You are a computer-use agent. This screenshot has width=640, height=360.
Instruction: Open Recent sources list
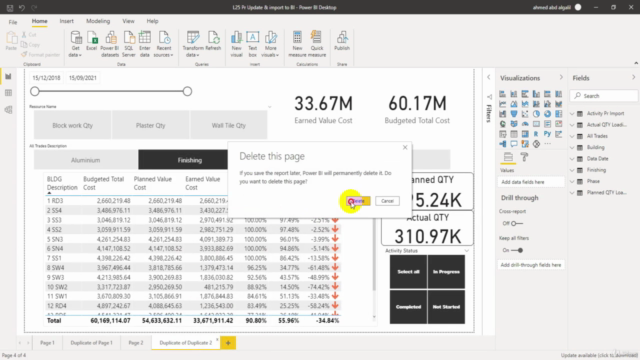click(x=163, y=44)
